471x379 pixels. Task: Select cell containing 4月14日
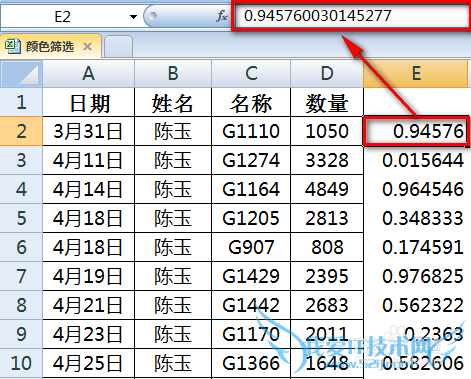pyautogui.click(x=89, y=189)
